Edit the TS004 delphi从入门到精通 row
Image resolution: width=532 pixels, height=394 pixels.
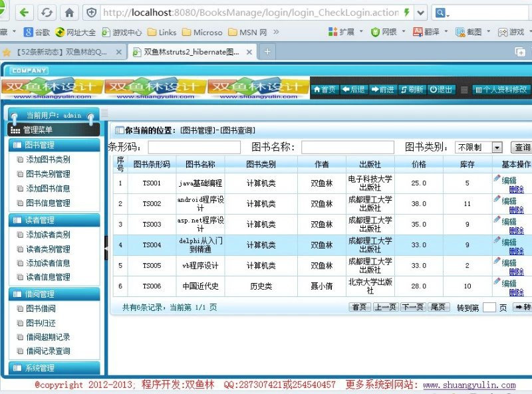[x=509, y=242]
